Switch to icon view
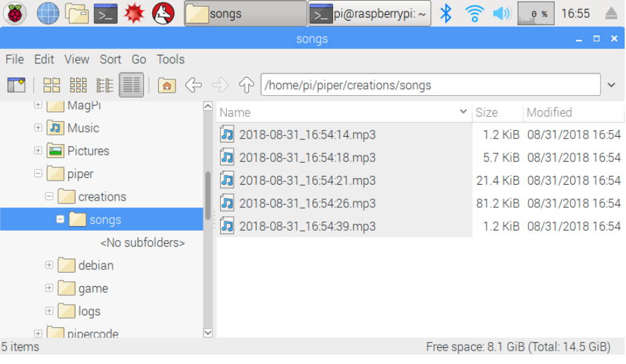Image resolution: width=626 pixels, height=364 pixels. pyautogui.click(x=51, y=85)
